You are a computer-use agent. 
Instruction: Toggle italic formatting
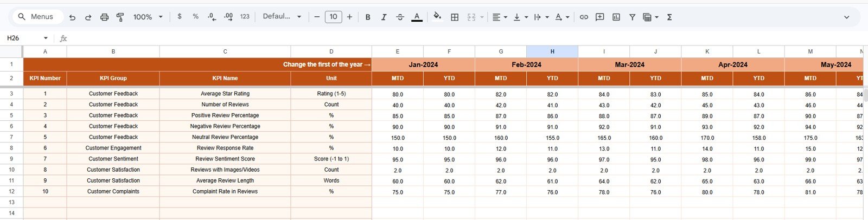tap(384, 17)
